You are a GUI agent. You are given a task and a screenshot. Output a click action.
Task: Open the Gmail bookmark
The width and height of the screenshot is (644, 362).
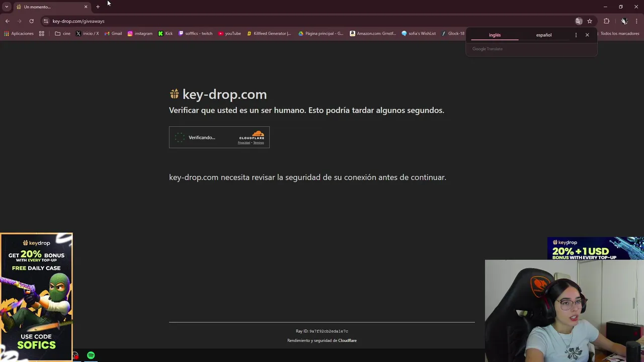(113, 34)
